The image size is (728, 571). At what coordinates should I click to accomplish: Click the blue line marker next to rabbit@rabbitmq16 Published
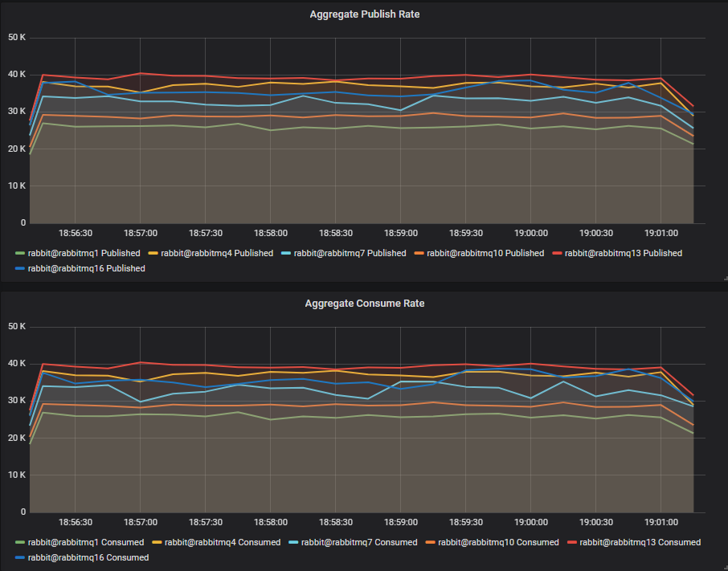20,268
